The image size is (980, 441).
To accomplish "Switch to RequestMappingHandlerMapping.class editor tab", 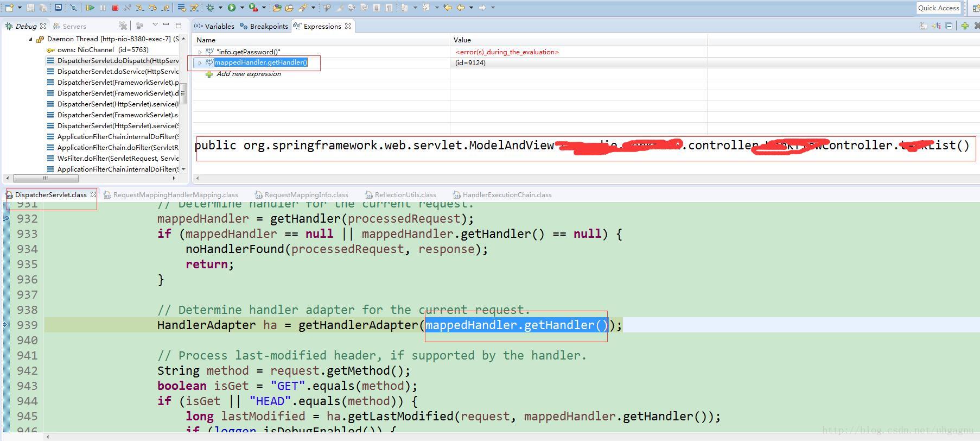I will [171, 194].
